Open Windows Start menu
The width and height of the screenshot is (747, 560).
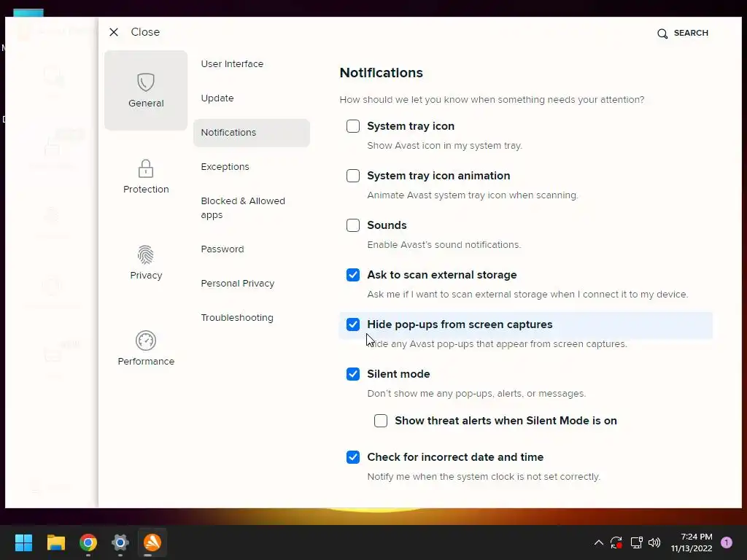point(23,542)
